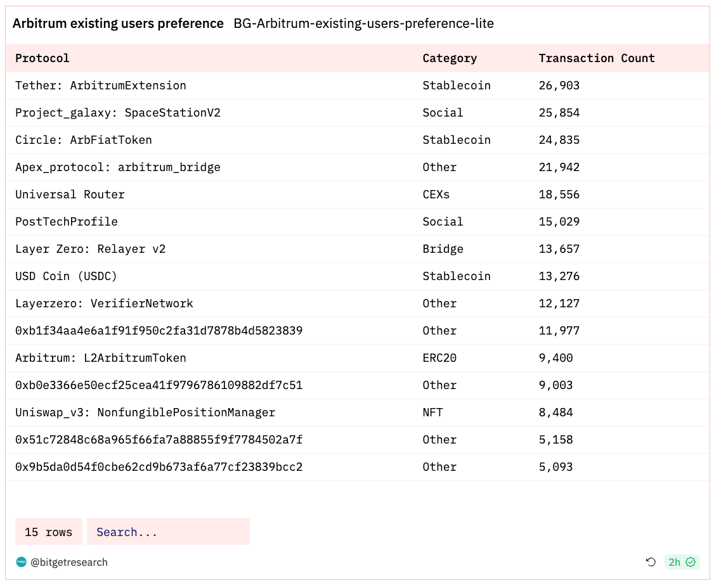The image size is (714, 588).
Task: Click the transaction count 24,835
Action: 559,140
